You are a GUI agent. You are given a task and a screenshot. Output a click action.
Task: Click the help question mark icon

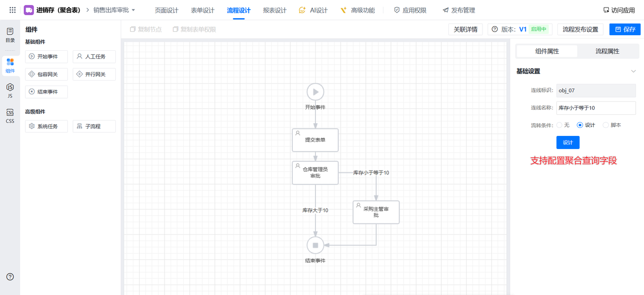(10, 276)
